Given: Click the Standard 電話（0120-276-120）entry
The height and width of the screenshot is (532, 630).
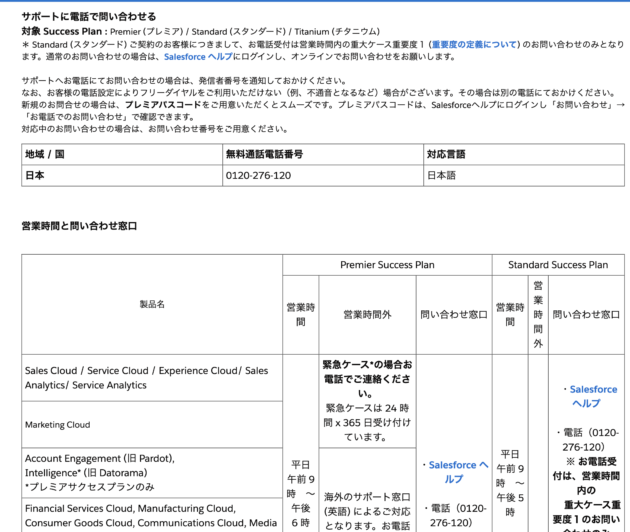Looking at the screenshot, I should pyautogui.click(x=588, y=440).
